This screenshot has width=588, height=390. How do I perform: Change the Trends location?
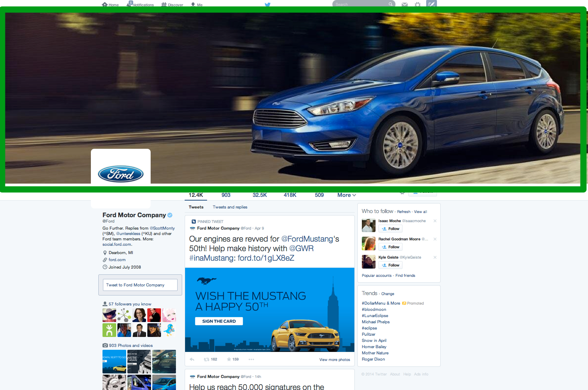pyautogui.click(x=388, y=294)
